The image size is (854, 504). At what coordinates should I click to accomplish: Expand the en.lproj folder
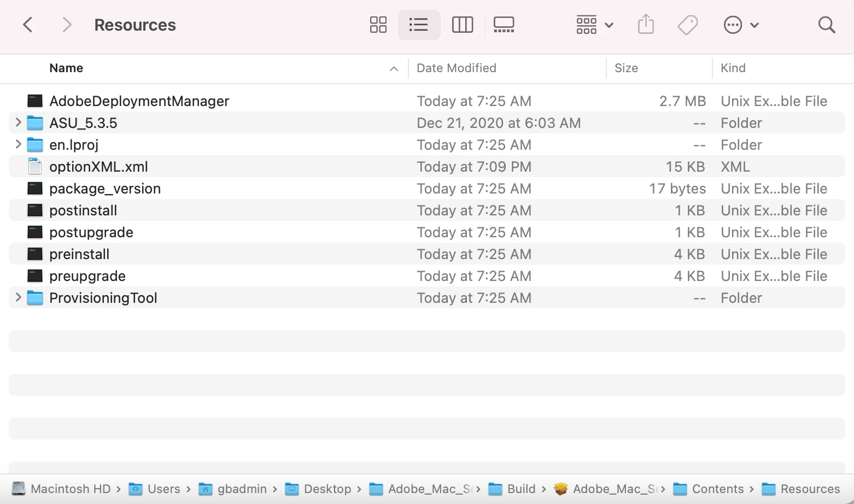(x=18, y=144)
